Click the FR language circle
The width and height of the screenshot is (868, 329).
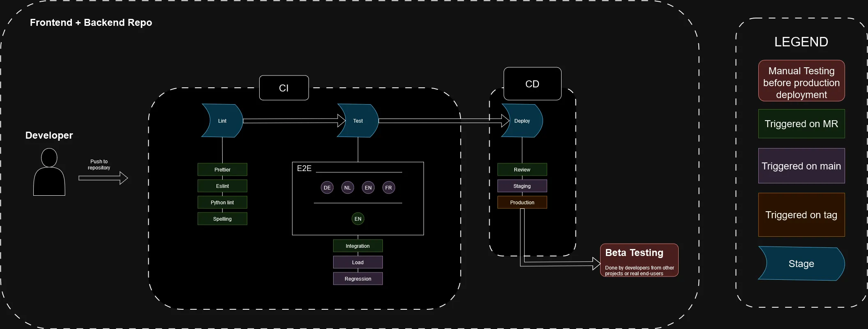[389, 188]
